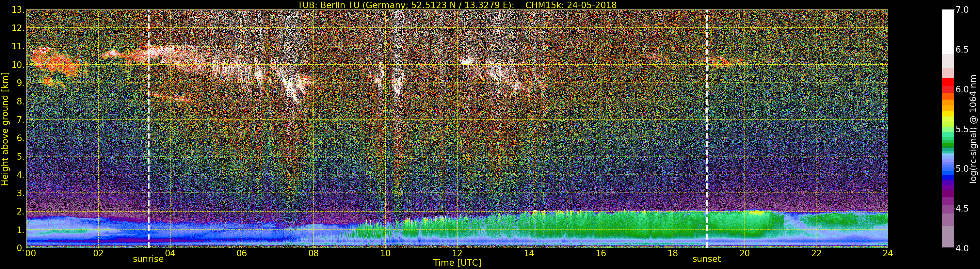Click the '6.5' colorbar tick value
This screenshot has height=269, width=980.
[x=962, y=50]
